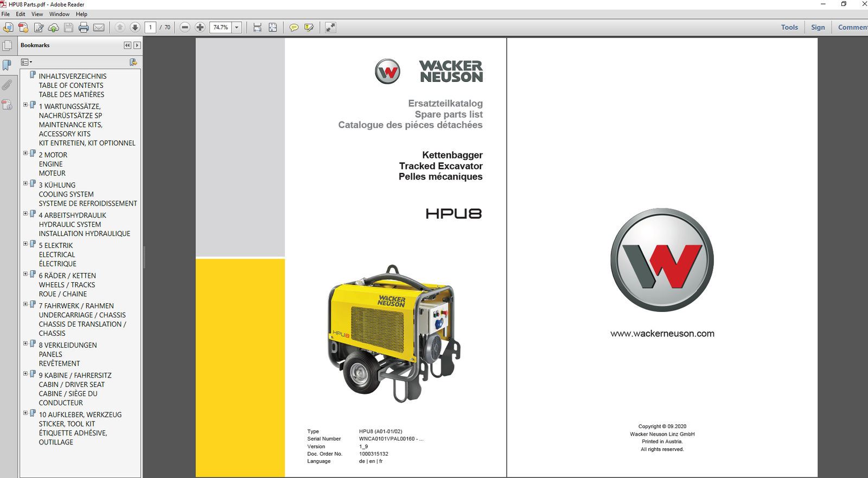The width and height of the screenshot is (868, 478).
Task: Expand the 2 MOTOR bookmark
Action: coord(25,154)
